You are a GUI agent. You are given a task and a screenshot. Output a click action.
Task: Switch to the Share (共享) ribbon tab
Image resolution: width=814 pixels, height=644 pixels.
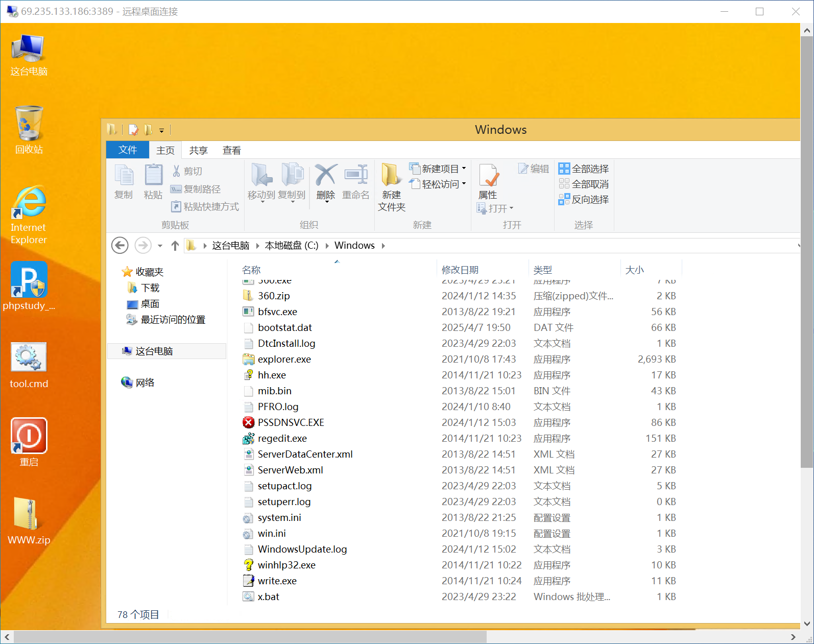[x=198, y=150]
